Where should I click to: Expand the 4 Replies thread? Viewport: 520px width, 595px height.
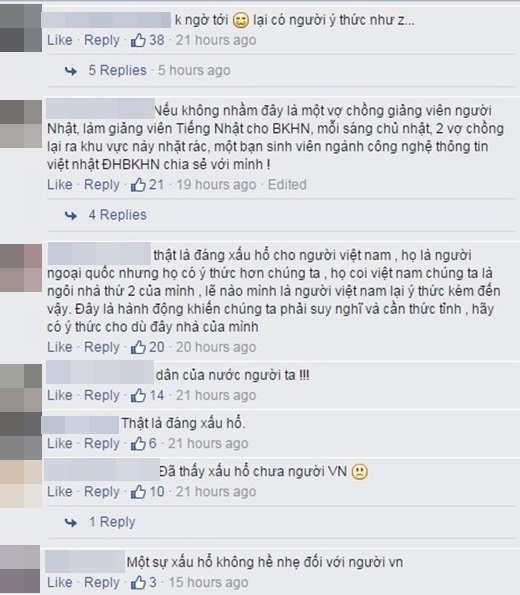tap(118, 215)
